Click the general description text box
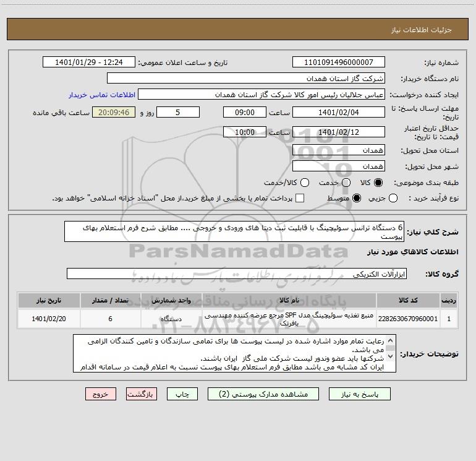This screenshot has width=476, height=461. (234, 231)
